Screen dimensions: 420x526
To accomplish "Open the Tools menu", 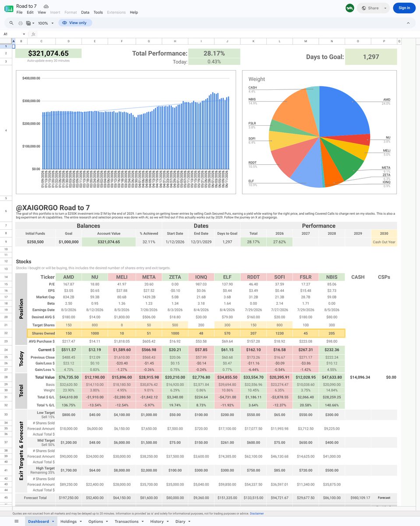I will click(x=98, y=13).
